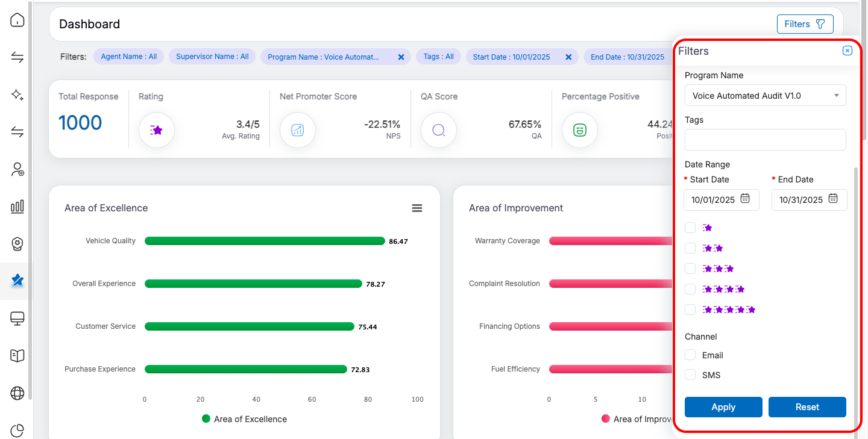Open Area of Excellence chart hamburger menu

click(x=417, y=208)
